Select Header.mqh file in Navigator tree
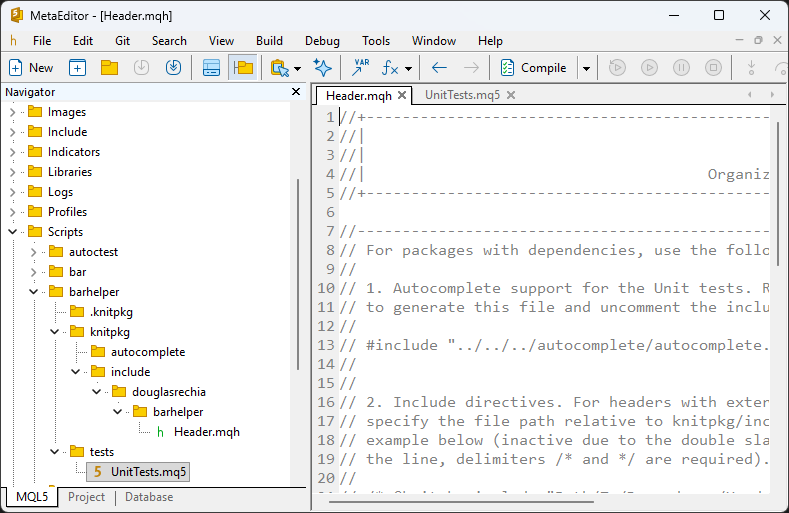Screen dimensions: 789x513 pyautogui.click(x=206, y=432)
